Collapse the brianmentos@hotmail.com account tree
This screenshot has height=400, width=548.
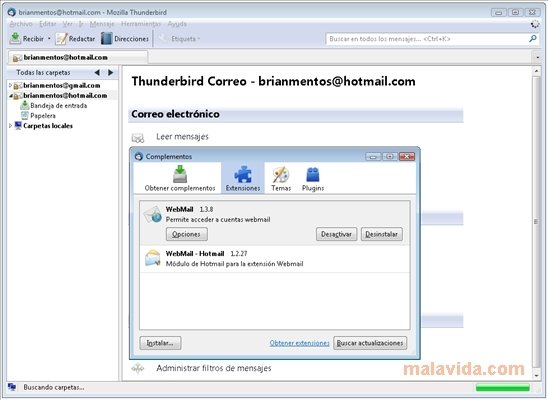click(10, 95)
